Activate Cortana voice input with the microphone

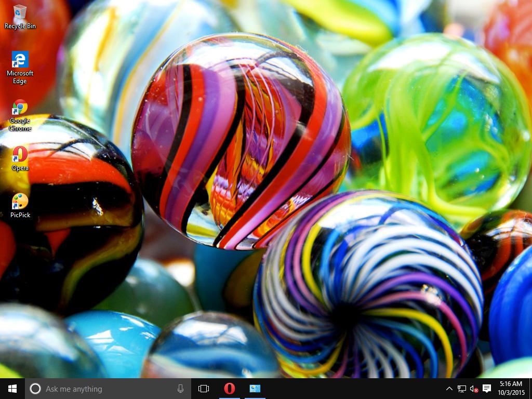(x=180, y=389)
